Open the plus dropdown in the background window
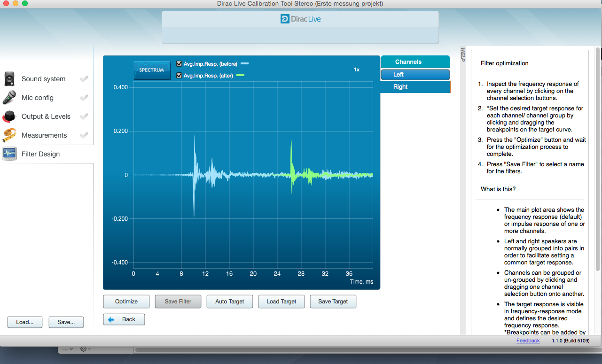Viewport: 602px width, 364px height. click(68, 349)
